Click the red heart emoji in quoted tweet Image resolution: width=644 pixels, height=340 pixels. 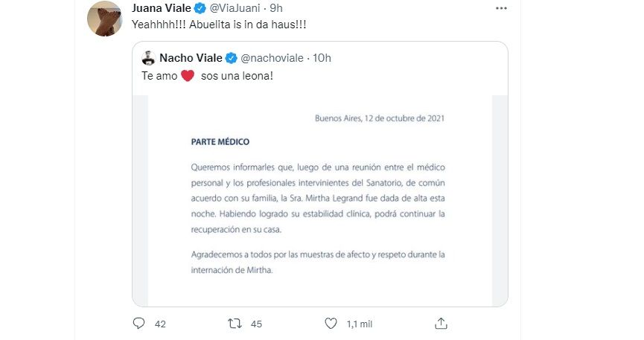(x=188, y=76)
